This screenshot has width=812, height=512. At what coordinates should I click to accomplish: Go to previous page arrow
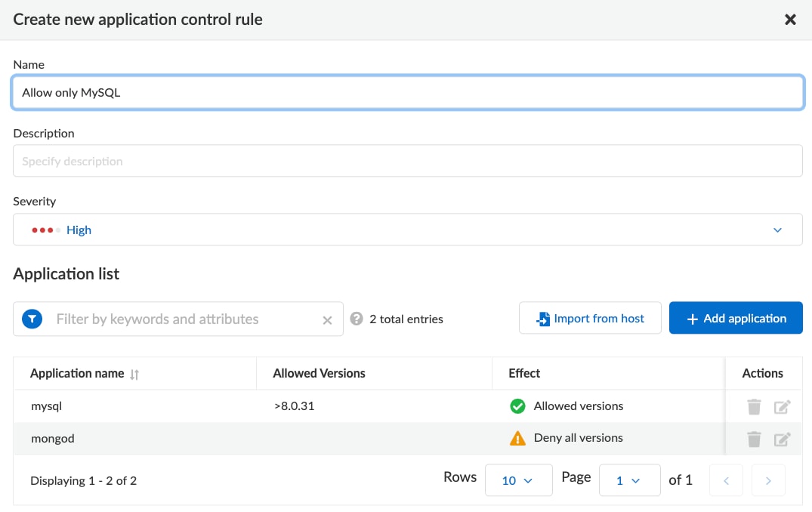(726, 480)
